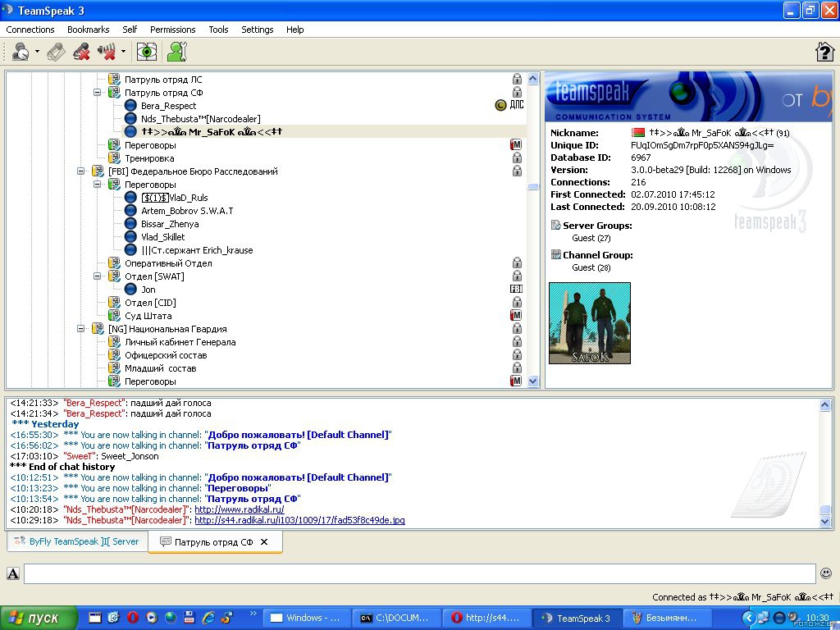Click moderated M icon on Суд Штата row
The image size is (840, 630).
click(x=516, y=316)
